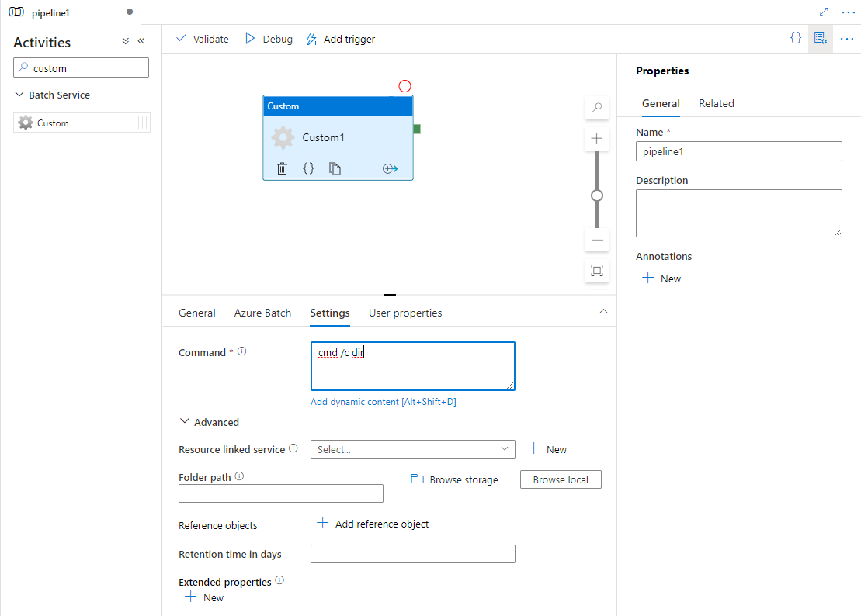Open the pipeline properties pane icon
The width and height of the screenshot is (861, 616).
(x=820, y=38)
